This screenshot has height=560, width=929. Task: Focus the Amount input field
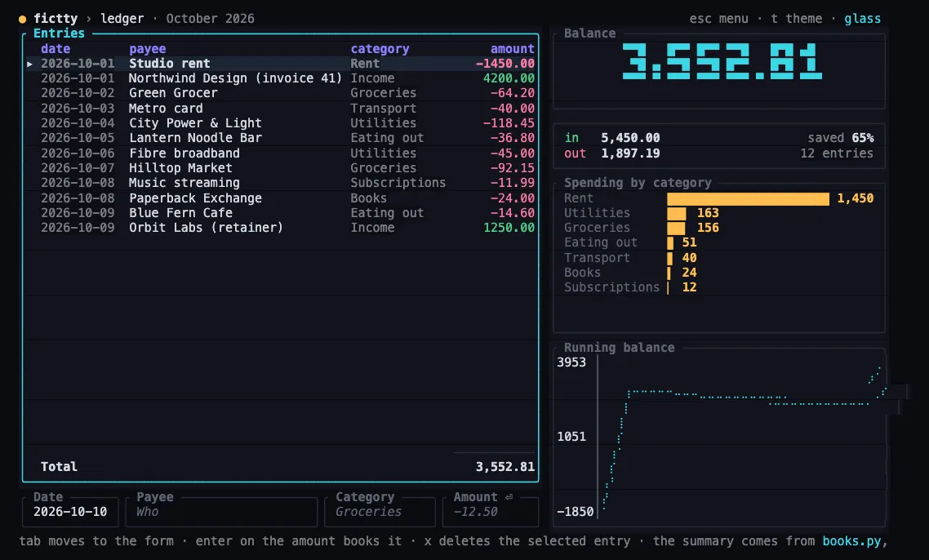pos(490,511)
